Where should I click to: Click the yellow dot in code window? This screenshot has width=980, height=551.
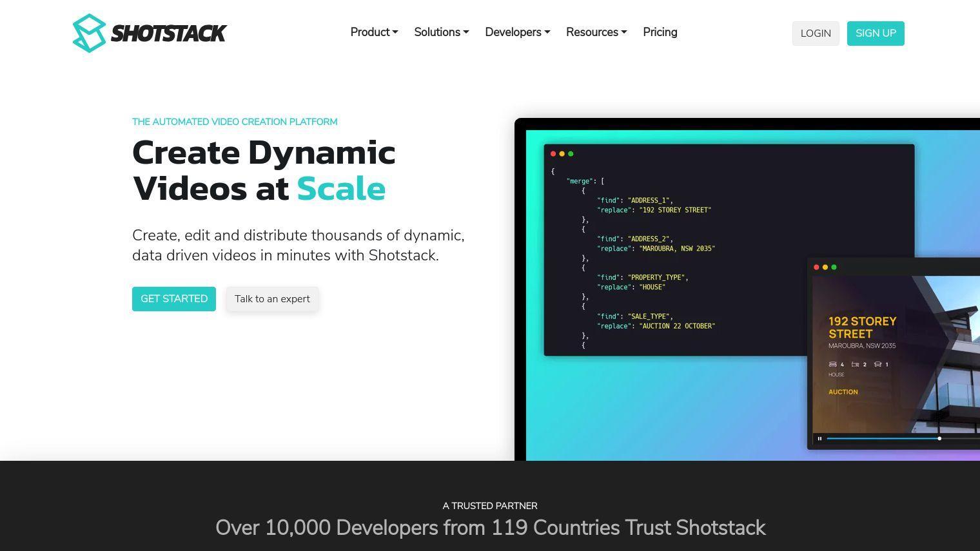coord(562,154)
